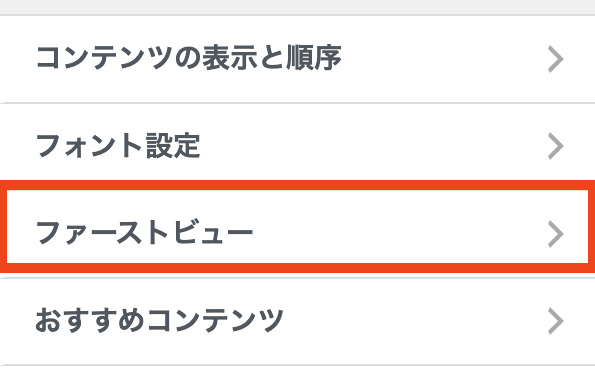Click the gray header strip above list

[x=298, y=7]
